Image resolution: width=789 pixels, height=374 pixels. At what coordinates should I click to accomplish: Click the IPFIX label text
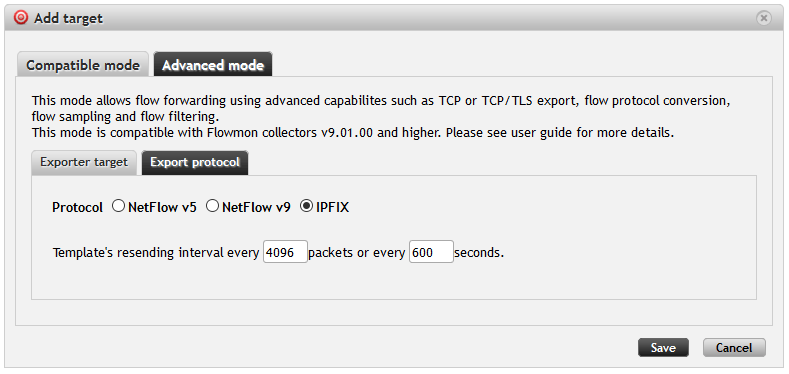[333, 207]
